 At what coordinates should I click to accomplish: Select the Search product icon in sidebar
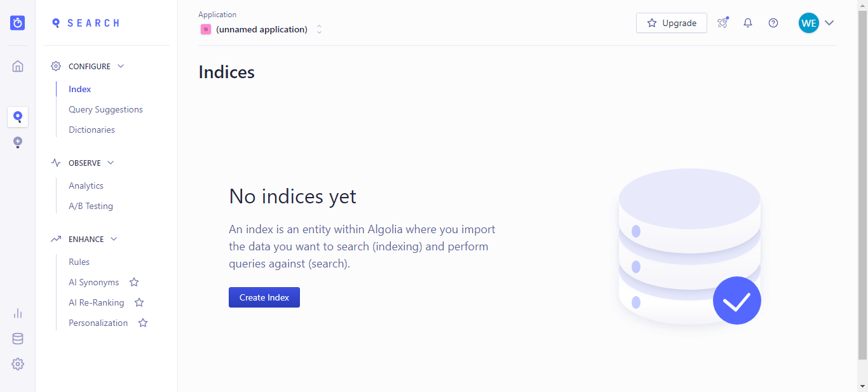tap(18, 117)
